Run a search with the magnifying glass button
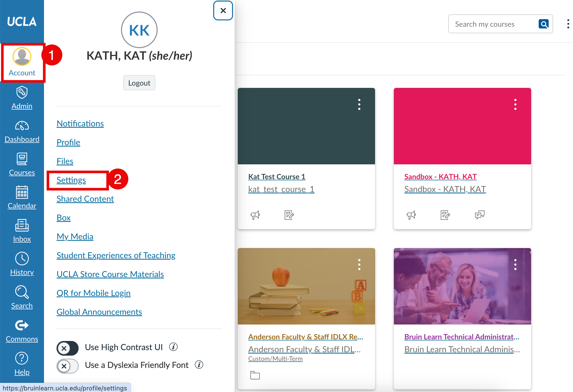This screenshot has width=573, height=392. [x=544, y=24]
